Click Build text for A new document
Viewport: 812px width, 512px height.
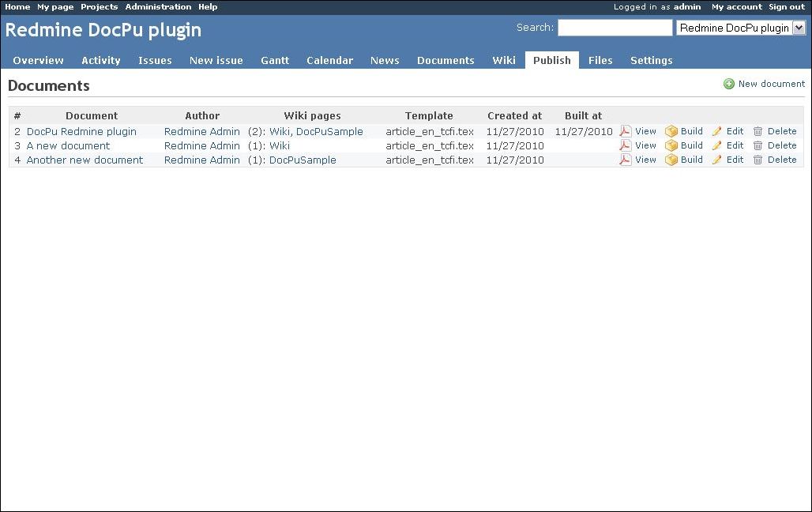pyautogui.click(x=692, y=145)
